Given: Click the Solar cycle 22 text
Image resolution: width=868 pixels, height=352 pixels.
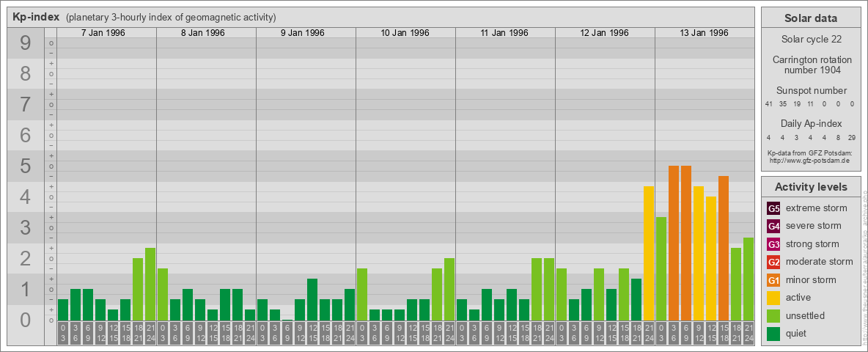Looking at the screenshot, I should [x=810, y=40].
